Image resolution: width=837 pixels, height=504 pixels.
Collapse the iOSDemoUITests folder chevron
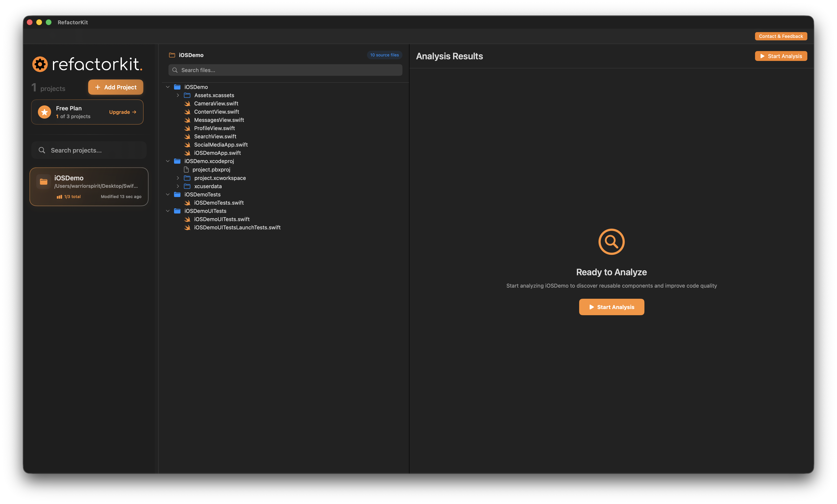click(168, 211)
